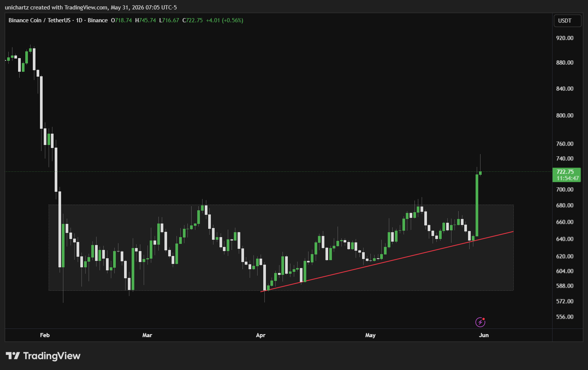Viewport: 588px width, 370px height.
Task: Click the 556.00 price axis label
Action: [565, 317]
